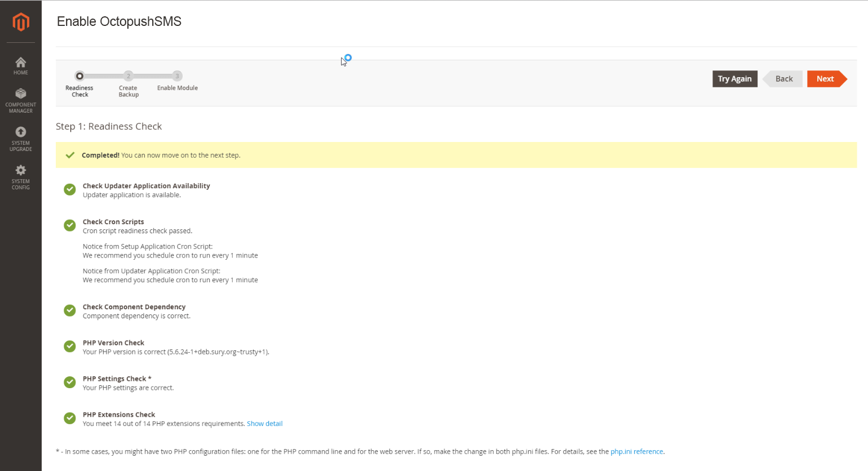
Task: Open the php.ini reference link
Action: [637, 452]
